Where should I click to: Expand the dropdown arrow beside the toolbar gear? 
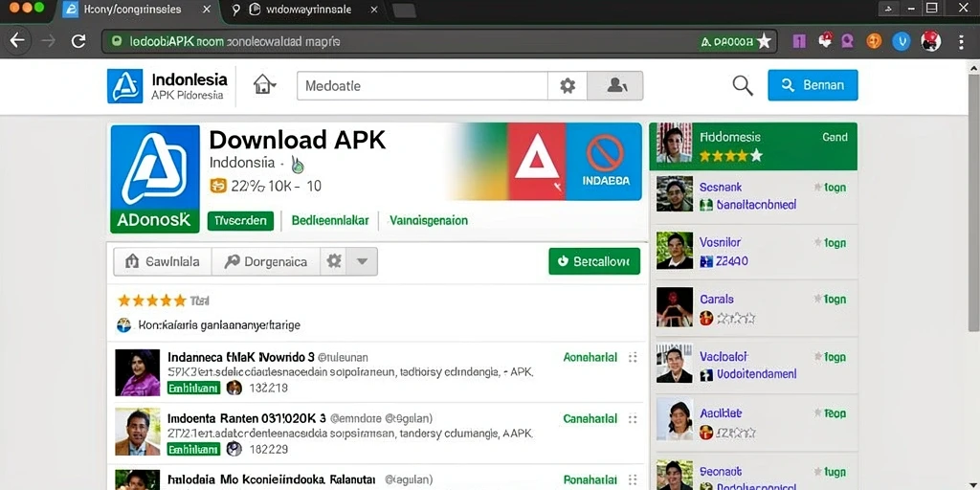[362, 261]
